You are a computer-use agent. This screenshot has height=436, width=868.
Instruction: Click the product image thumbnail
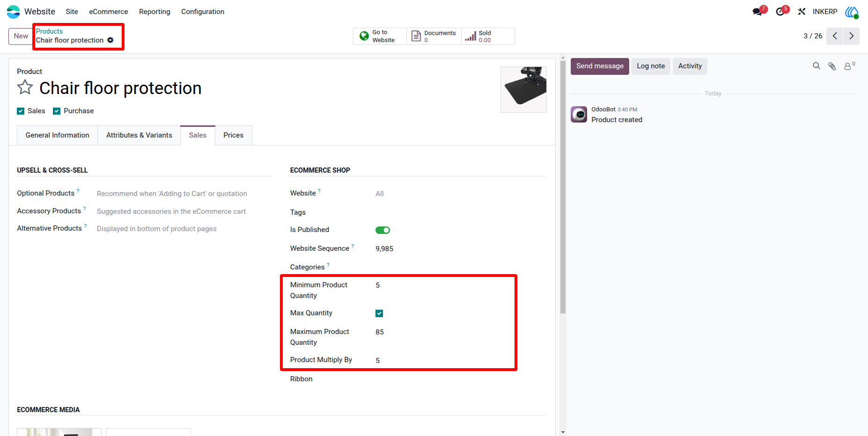pos(523,89)
